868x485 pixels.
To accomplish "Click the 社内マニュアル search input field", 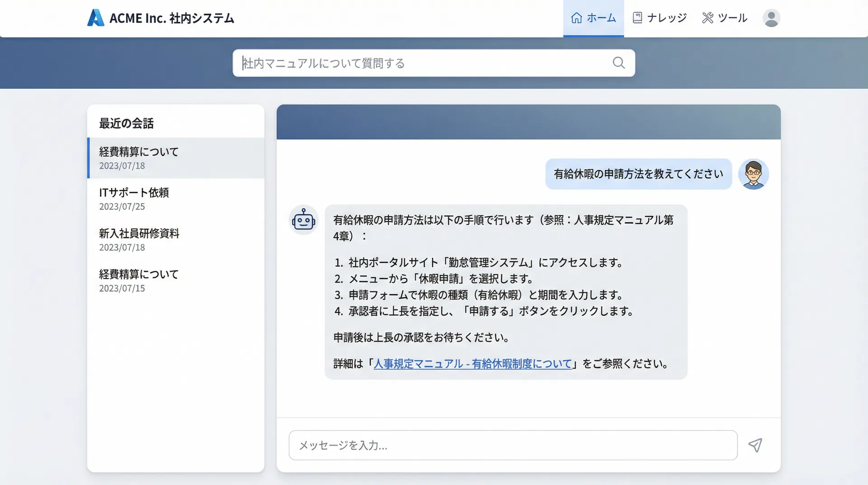I will tap(407, 63).
